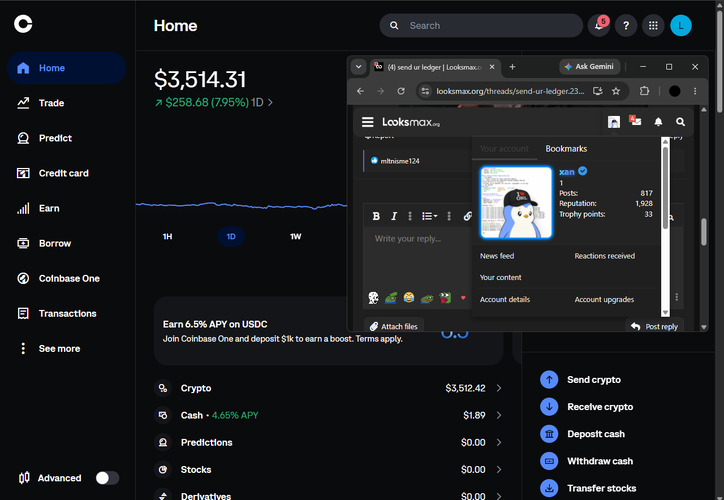Image resolution: width=724 pixels, height=500 pixels.
Task: Click the Deposit cash icon
Action: [x=549, y=434]
